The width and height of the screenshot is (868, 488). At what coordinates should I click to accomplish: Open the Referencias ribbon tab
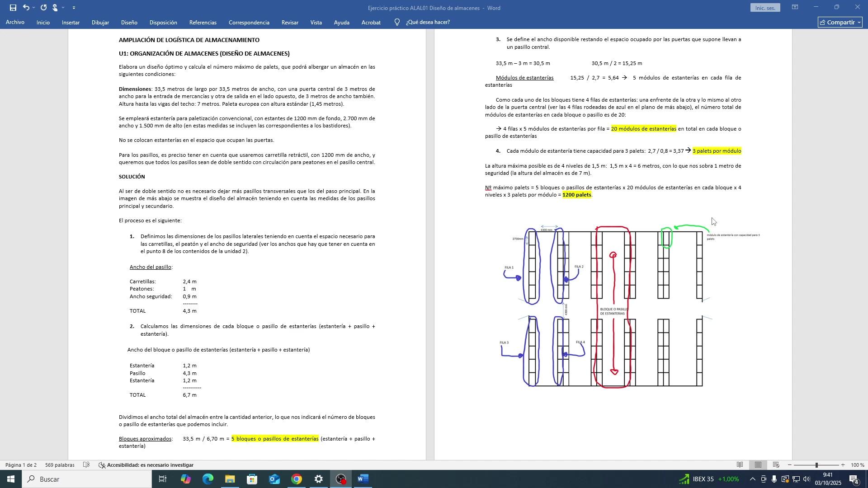tap(203, 22)
